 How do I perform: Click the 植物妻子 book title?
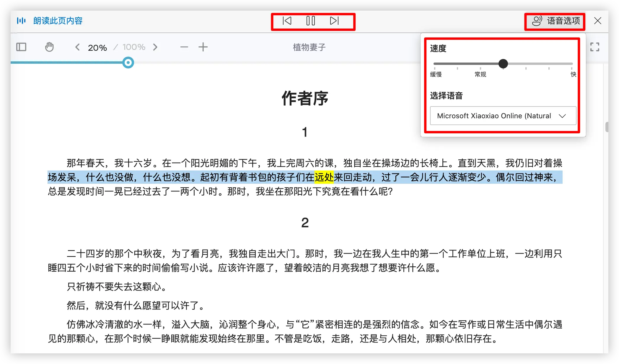[x=309, y=47]
